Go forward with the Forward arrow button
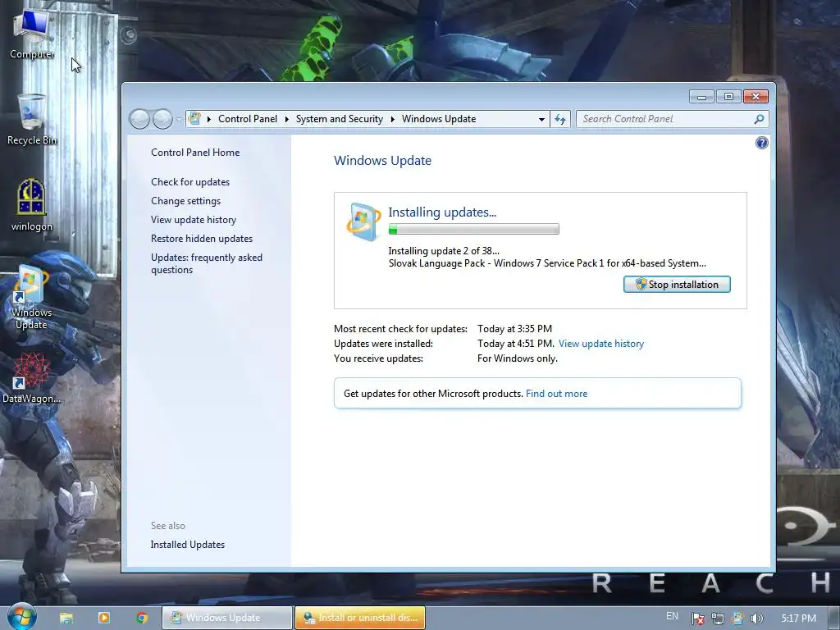Image resolution: width=840 pixels, height=630 pixels. point(162,119)
